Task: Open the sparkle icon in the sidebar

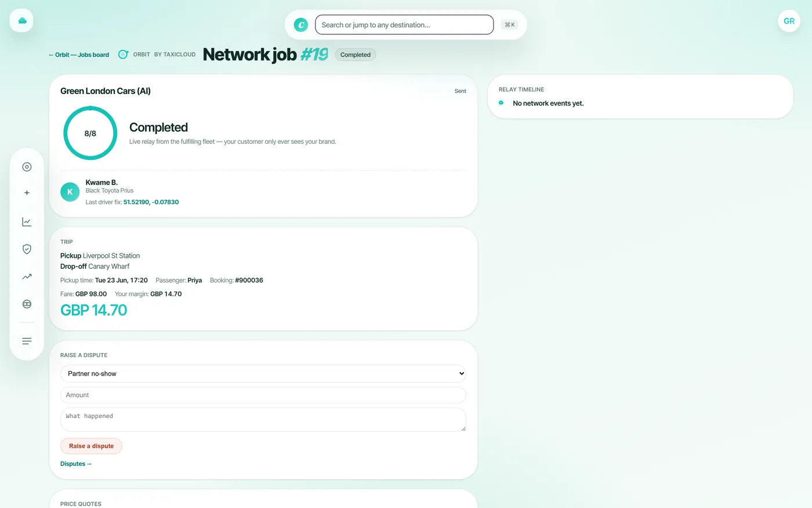Action: pos(27,193)
